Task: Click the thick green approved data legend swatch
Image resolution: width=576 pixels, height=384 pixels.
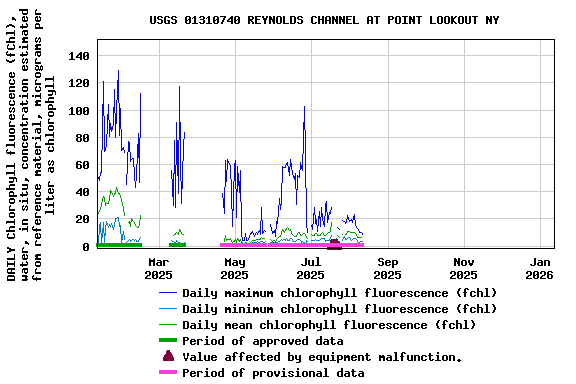Action: pos(168,340)
